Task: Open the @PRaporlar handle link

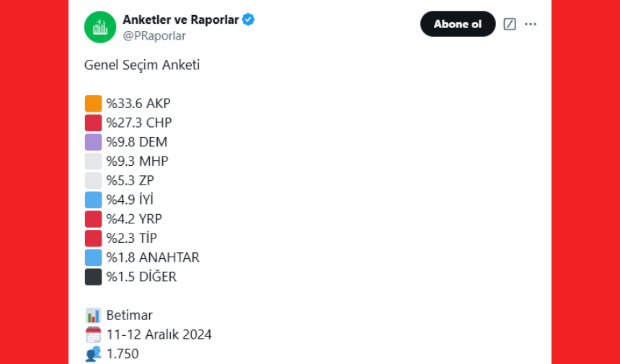Action: 154,36
